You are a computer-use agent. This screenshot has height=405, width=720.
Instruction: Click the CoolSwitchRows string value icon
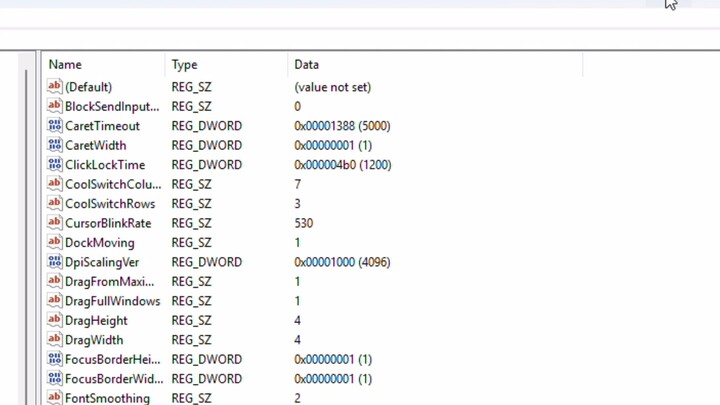click(x=54, y=203)
